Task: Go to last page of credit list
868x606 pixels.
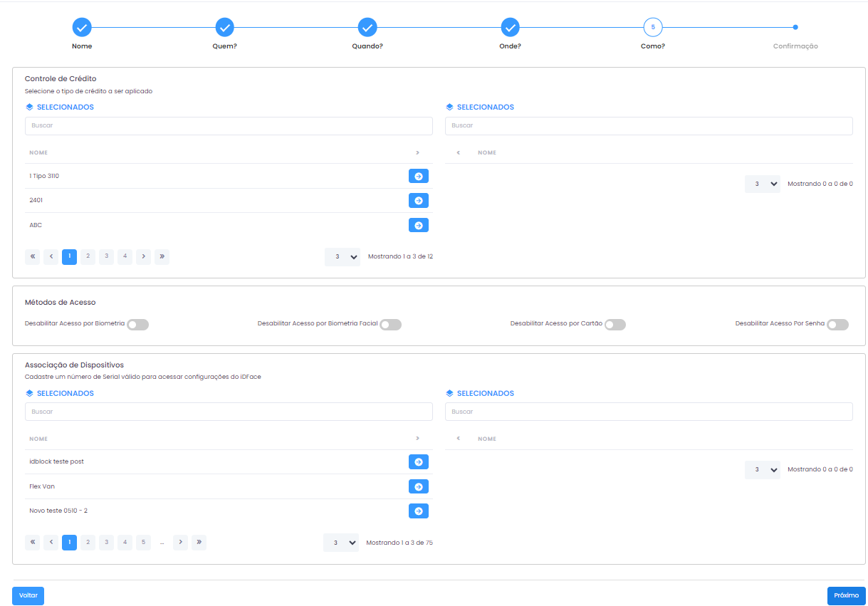Action: pyautogui.click(x=162, y=256)
